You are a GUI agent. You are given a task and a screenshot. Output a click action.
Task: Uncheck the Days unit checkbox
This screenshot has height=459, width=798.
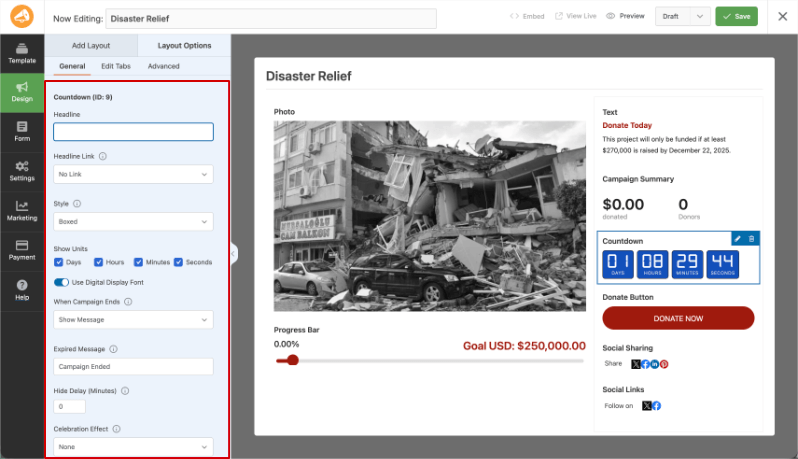[x=59, y=262]
